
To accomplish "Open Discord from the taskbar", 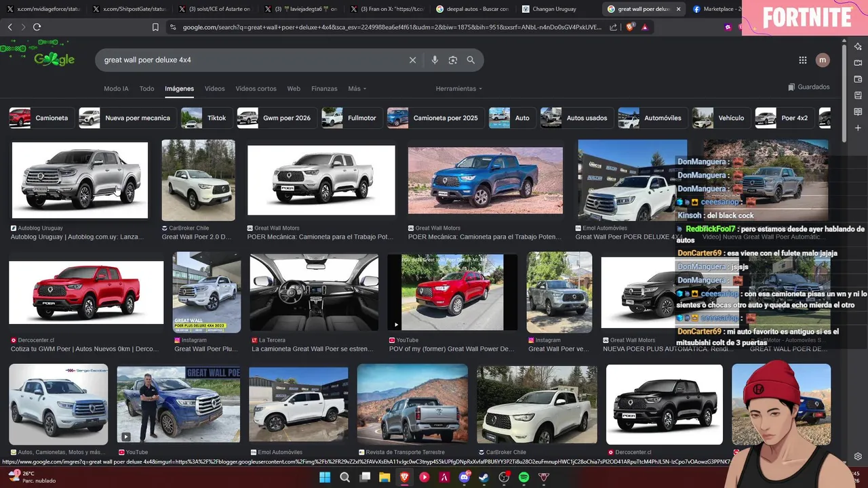I will click(x=465, y=477).
